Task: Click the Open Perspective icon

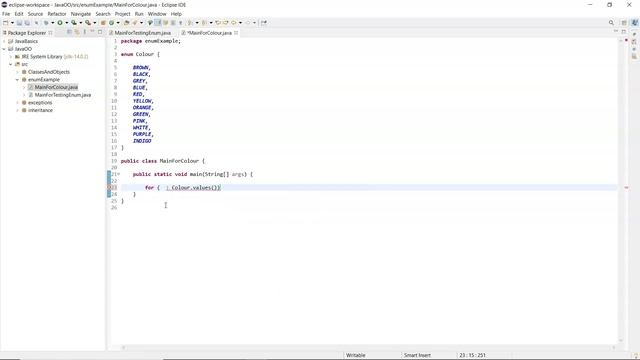Action: (624, 23)
